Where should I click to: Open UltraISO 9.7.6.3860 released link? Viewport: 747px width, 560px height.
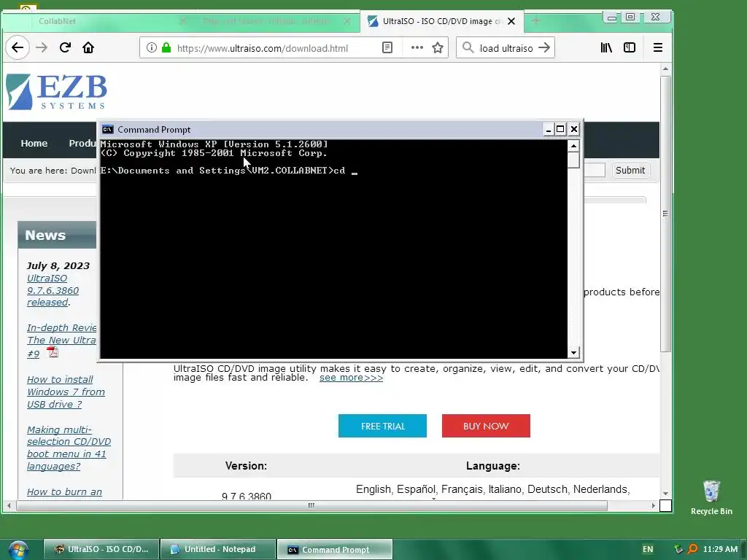coord(53,290)
